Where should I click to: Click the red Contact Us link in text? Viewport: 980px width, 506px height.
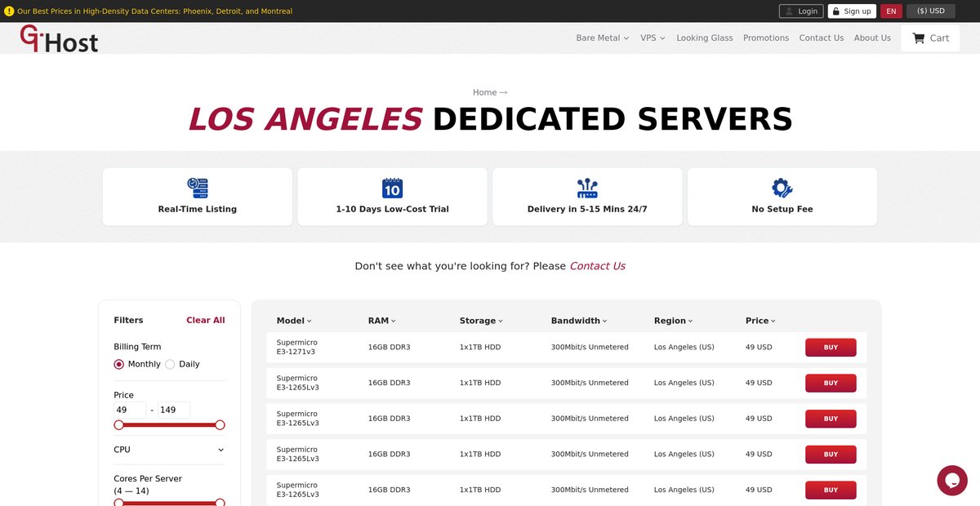coord(597,266)
